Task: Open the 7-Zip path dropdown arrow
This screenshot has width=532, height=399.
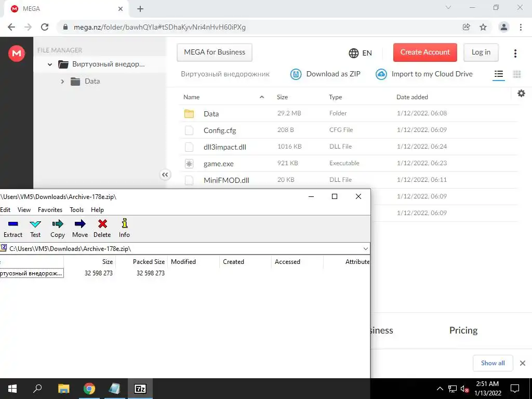Action: (x=365, y=249)
